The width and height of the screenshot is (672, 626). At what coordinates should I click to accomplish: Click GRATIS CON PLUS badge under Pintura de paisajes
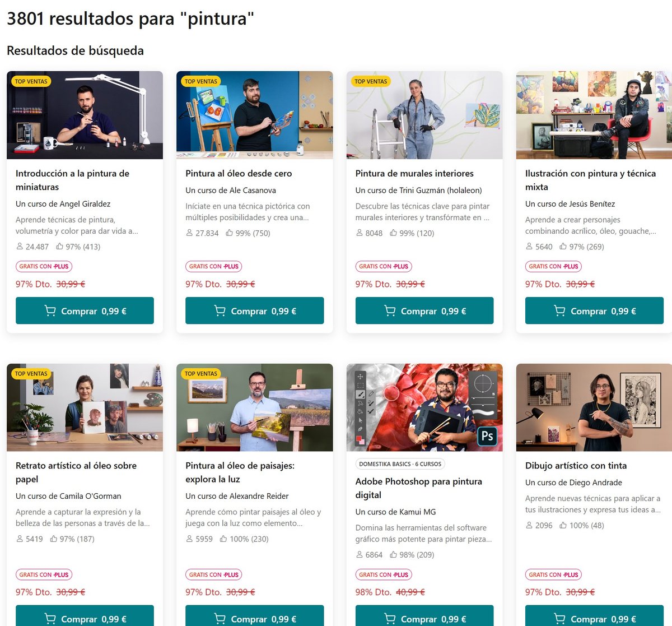[214, 574]
